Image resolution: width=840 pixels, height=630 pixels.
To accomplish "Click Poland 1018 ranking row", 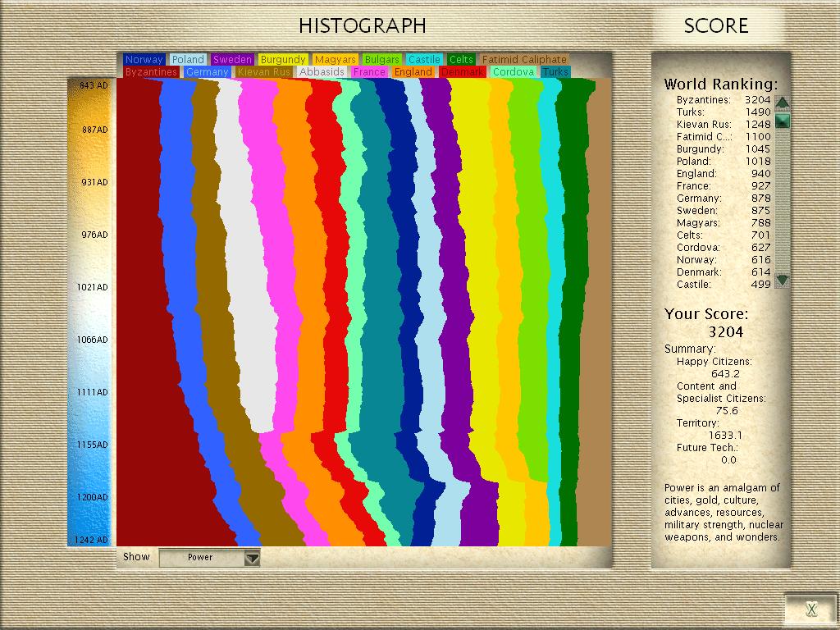I will click(724, 162).
